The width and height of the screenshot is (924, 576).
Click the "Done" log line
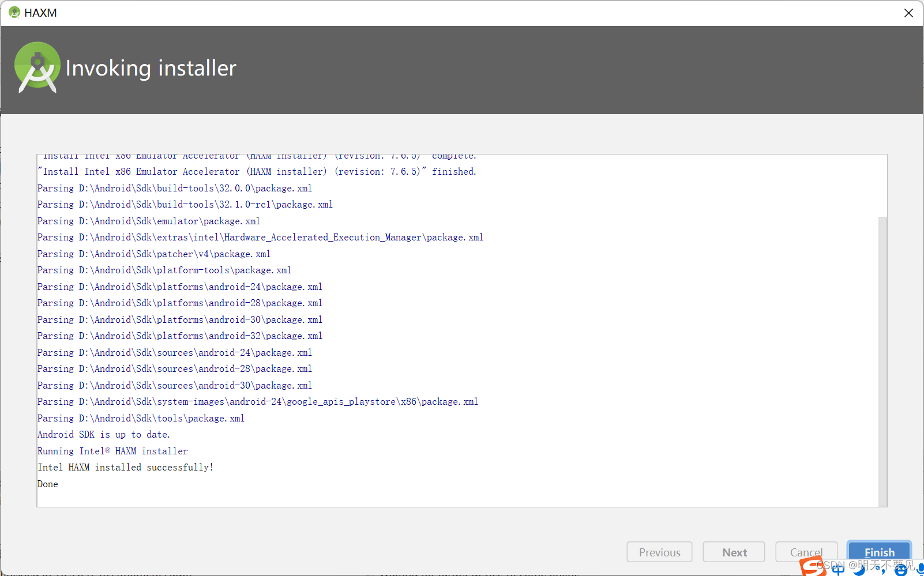pos(48,484)
